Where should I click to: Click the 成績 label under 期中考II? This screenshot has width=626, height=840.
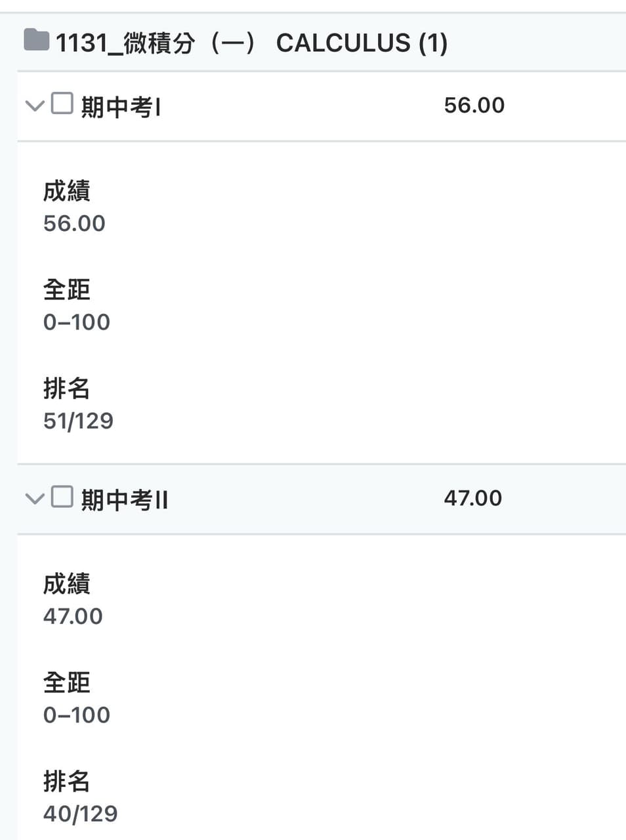pos(66,583)
